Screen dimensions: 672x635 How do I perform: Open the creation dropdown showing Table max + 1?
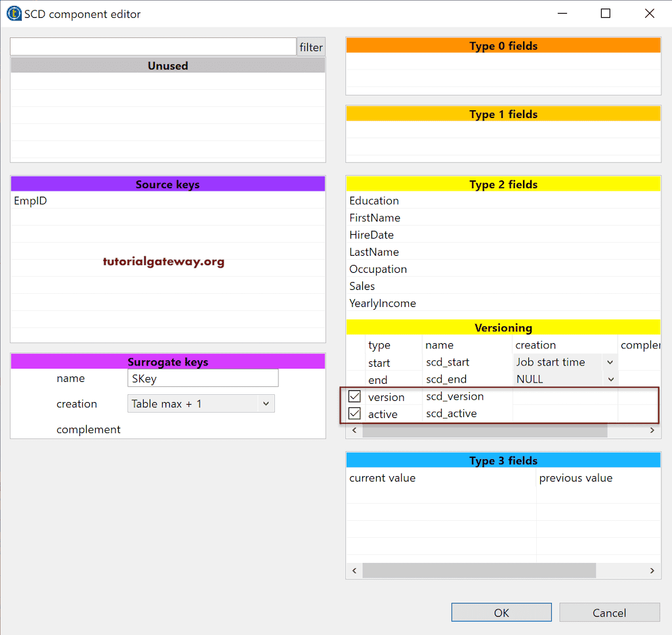pos(266,403)
